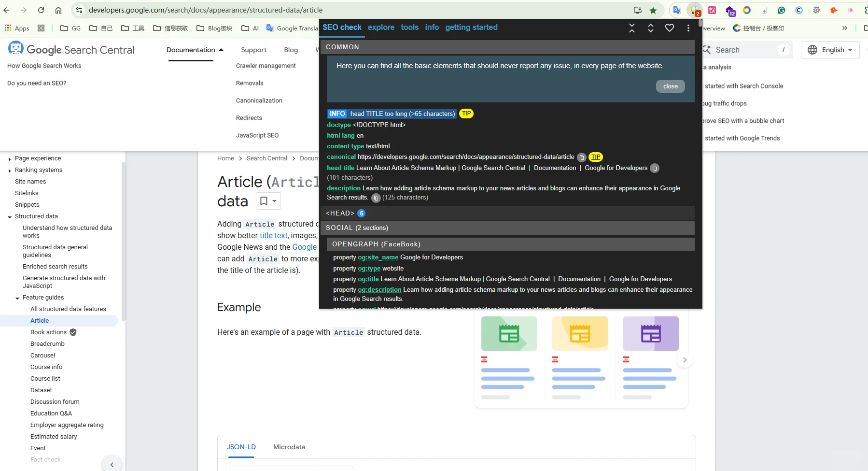Copy the canonical URL with copy icon

coord(582,157)
